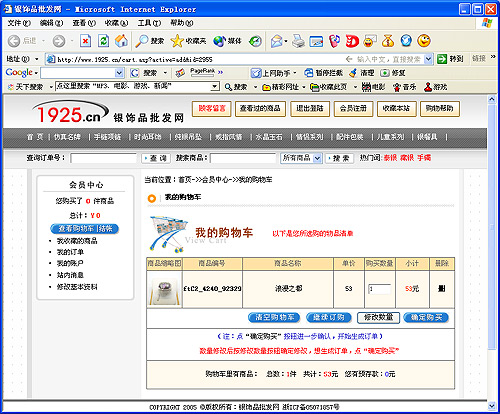Open History clock icon
Image resolution: width=500 pixels, height=414 pixels.
point(255,41)
